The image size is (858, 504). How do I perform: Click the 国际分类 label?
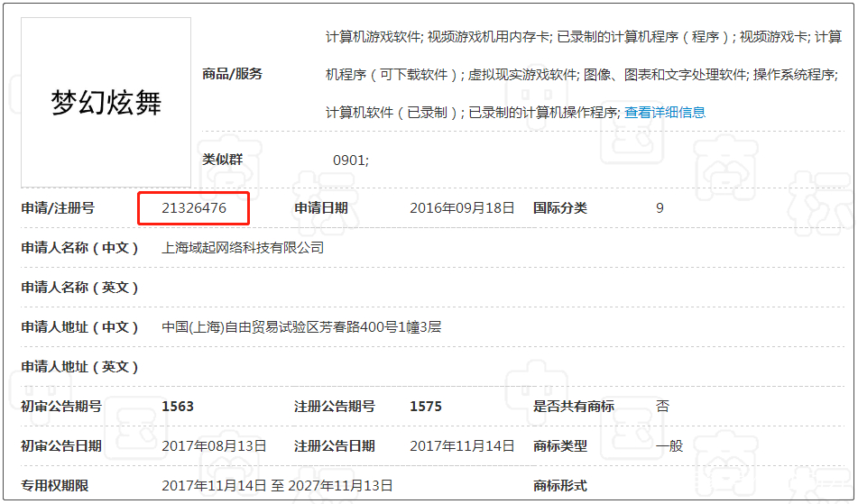[559, 207]
